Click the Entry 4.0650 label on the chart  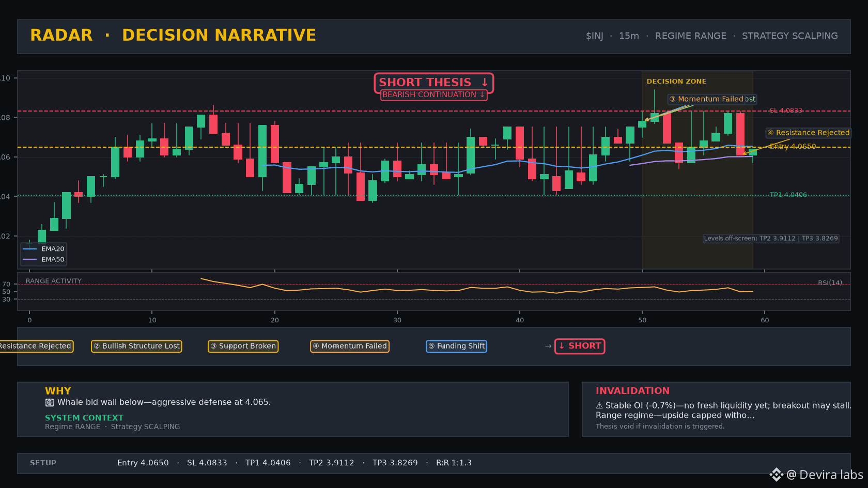pos(793,146)
